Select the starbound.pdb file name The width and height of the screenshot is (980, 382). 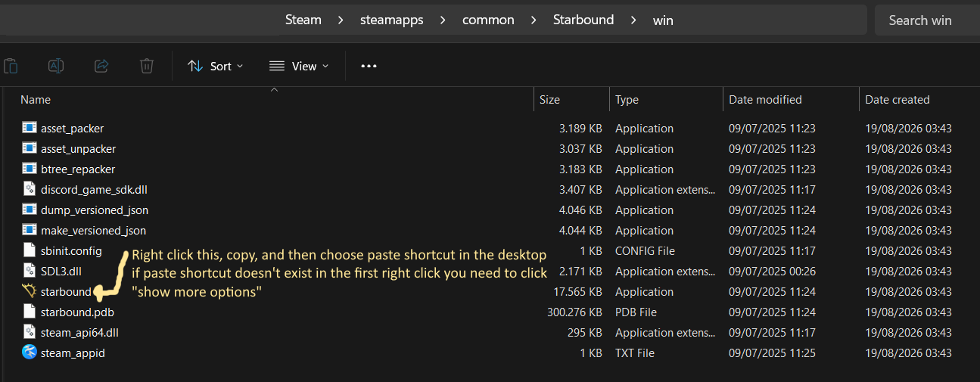pyautogui.click(x=77, y=312)
